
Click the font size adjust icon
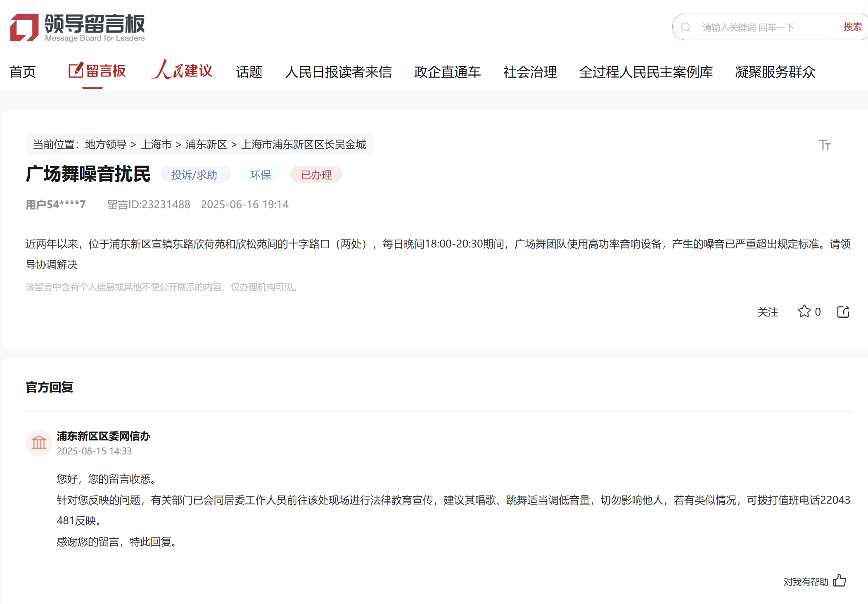pos(824,145)
